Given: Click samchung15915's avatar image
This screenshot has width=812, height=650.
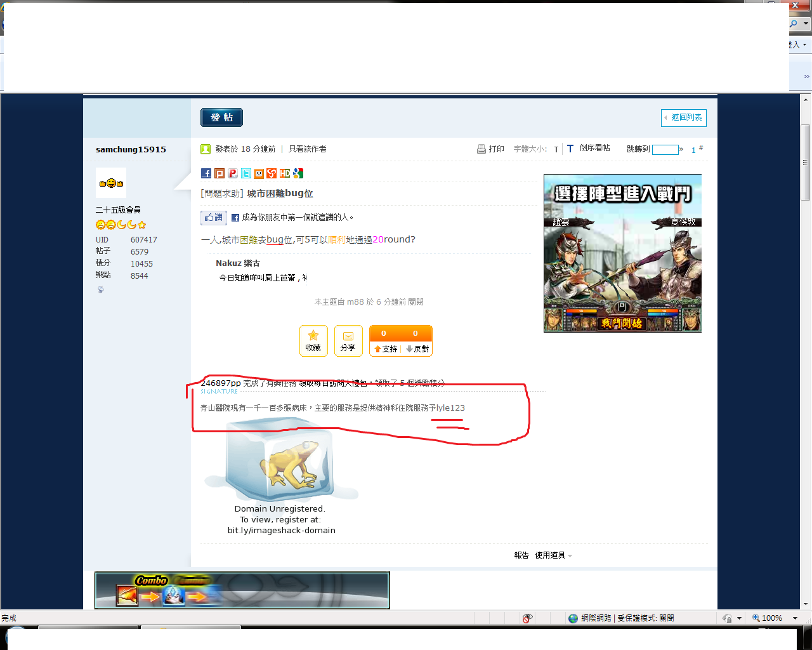Looking at the screenshot, I should pos(111,183).
